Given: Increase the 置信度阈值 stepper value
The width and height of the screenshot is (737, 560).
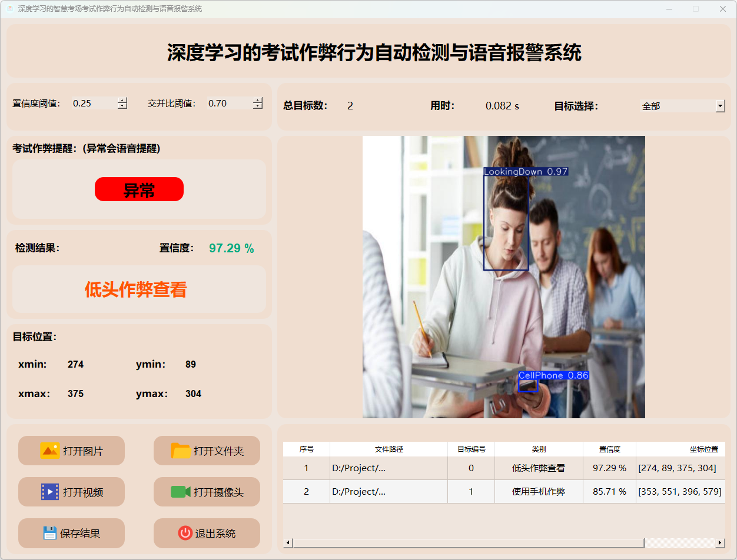Looking at the screenshot, I should [x=122, y=100].
